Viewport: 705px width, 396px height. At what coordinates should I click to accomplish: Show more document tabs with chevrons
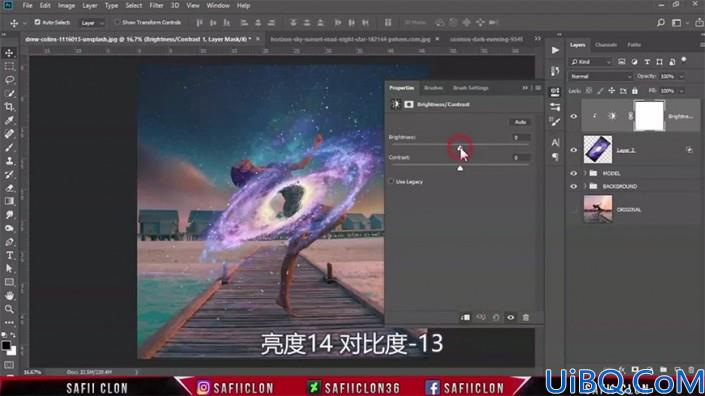pos(537,39)
